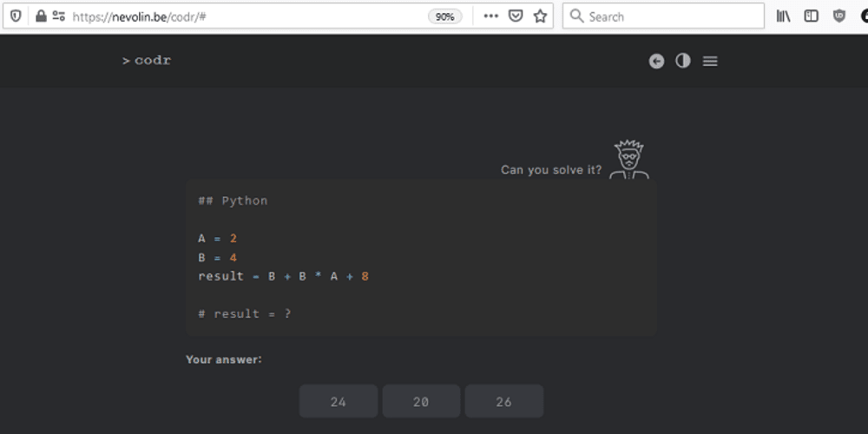Click the codr logo

[x=147, y=61]
